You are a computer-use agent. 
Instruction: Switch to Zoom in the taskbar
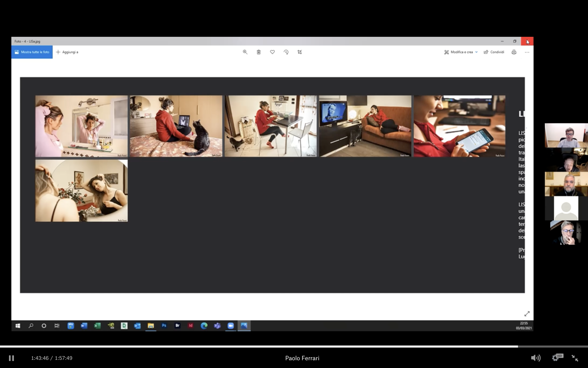tap(231, 326)
